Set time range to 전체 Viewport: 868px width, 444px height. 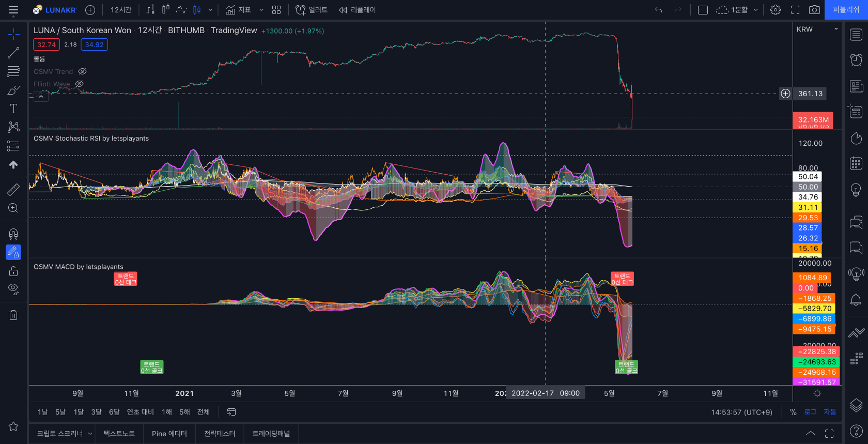[204, 412]
